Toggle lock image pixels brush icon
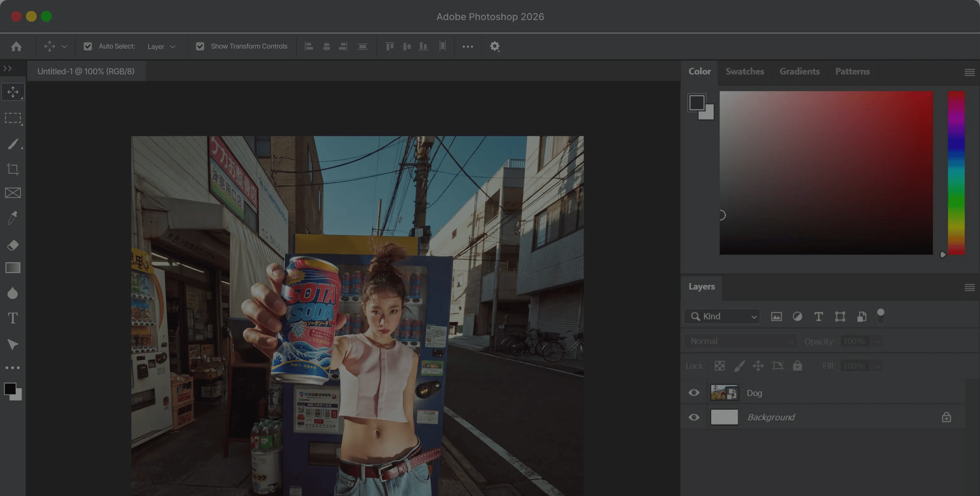This screenshot has height=496, width=980. pos(739,366)
